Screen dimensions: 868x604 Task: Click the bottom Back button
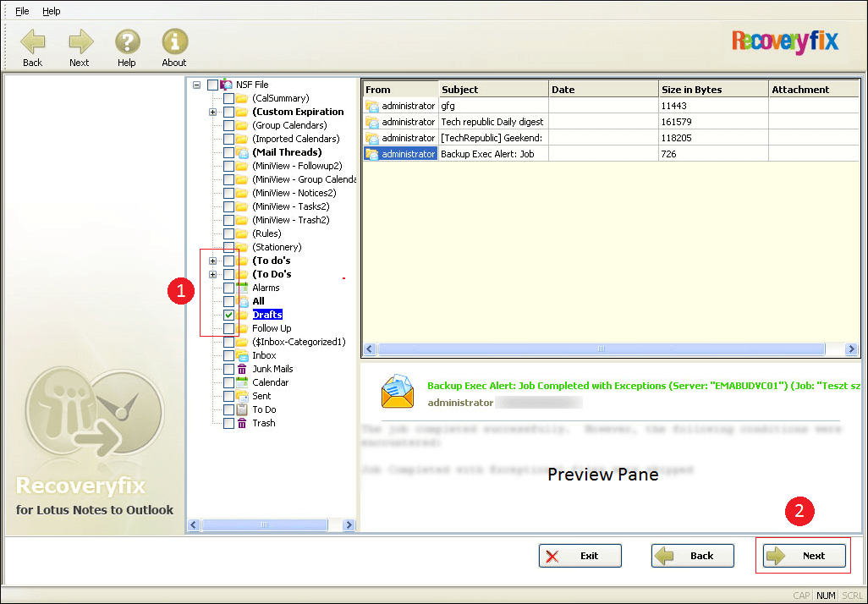(x=693, y=556)
